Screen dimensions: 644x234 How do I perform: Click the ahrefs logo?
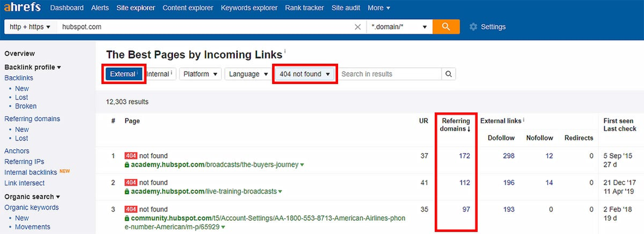(23, 8)
